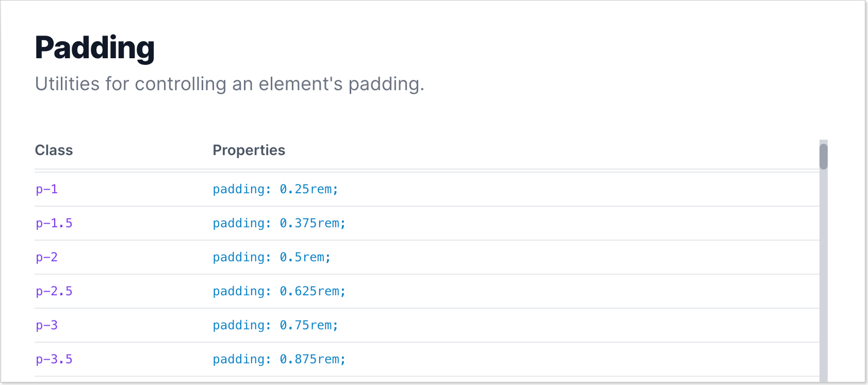Click the Padding page heading
868x385 pixels.
95,48
